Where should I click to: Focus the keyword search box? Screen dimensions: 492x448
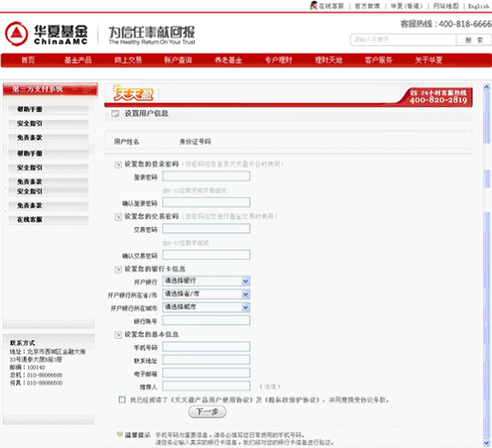(402, 40)
